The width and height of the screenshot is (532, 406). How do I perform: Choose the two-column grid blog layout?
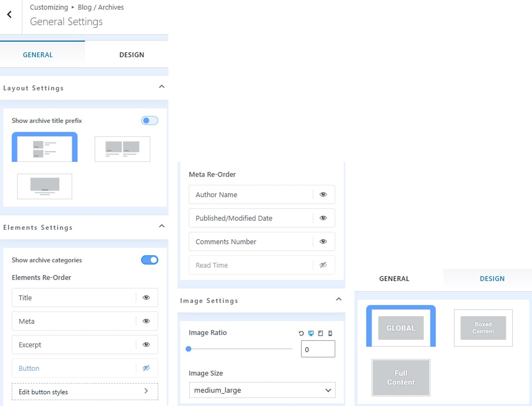[122, 149]
